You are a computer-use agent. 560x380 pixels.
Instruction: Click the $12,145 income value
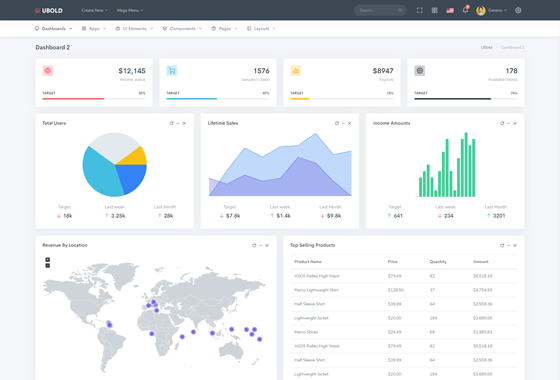tap(132, 71)
